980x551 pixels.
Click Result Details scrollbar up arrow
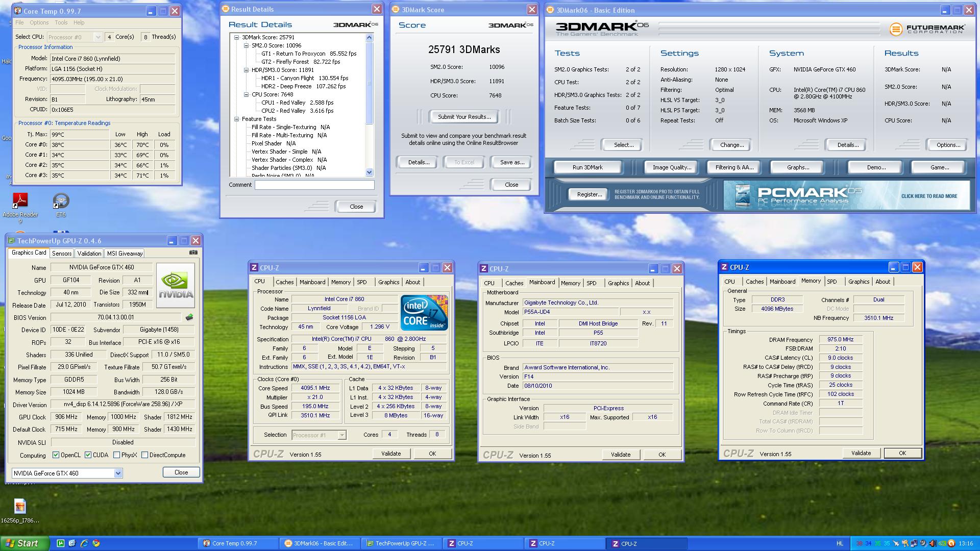tap(370, 37)
